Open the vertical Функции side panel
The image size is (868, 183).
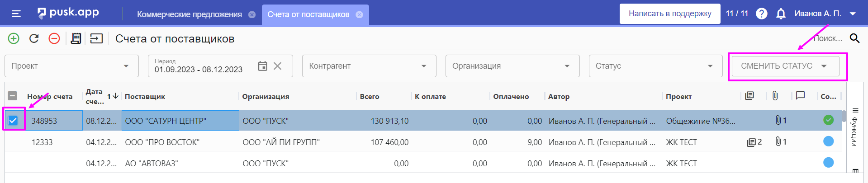(x=854, y=131)
